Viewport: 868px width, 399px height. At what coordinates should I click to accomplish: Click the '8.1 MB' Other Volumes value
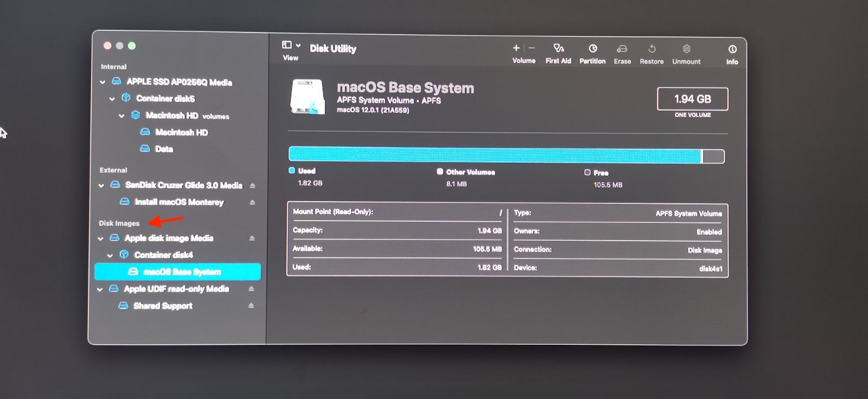pyautogui.click(x=457, y=184)
